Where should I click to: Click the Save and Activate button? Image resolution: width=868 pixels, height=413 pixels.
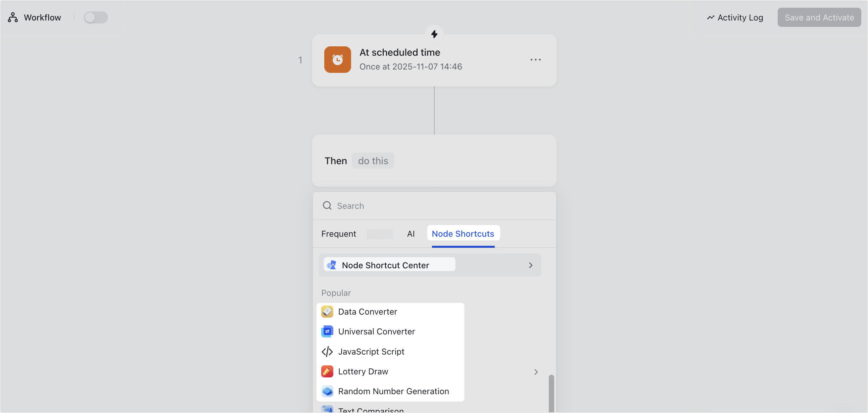pos(819,17)
